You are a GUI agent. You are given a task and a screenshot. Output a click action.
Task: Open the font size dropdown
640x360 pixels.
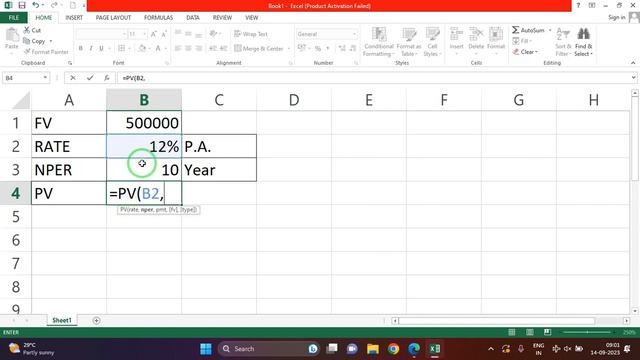point(144,34)
